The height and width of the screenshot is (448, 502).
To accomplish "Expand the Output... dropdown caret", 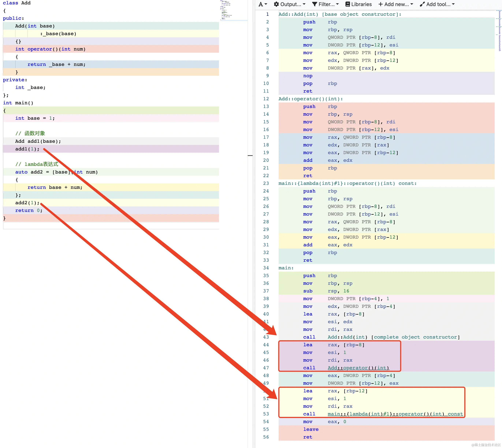I will click(x=304, y=4).
